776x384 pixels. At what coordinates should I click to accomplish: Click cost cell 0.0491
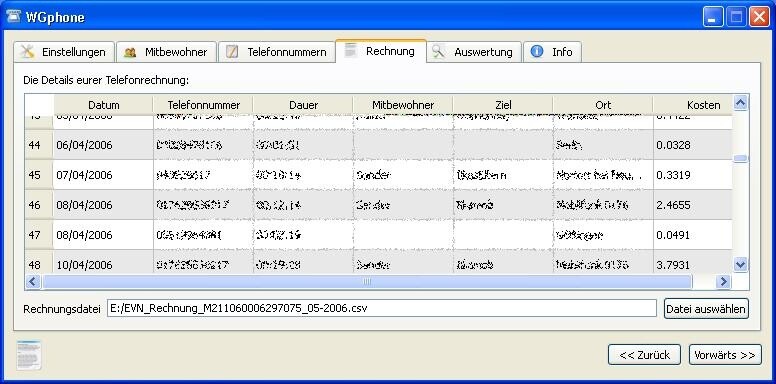click(x=693, y=235)
